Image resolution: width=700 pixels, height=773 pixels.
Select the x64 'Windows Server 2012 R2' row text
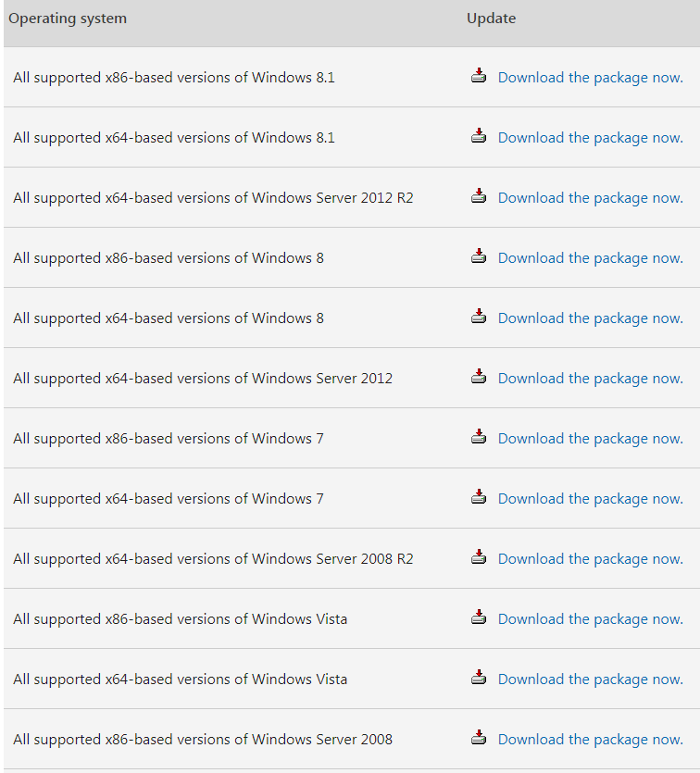213,198
